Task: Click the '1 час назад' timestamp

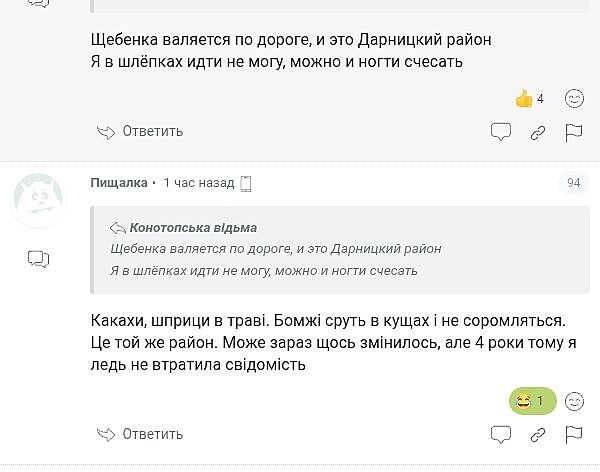Action: (198, 183)
